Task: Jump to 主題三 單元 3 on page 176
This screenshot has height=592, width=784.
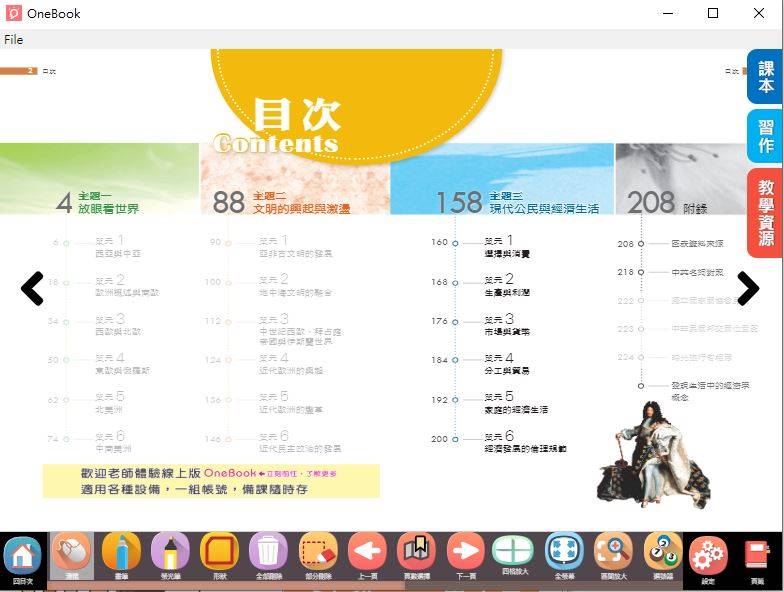Action: (480, 324)
